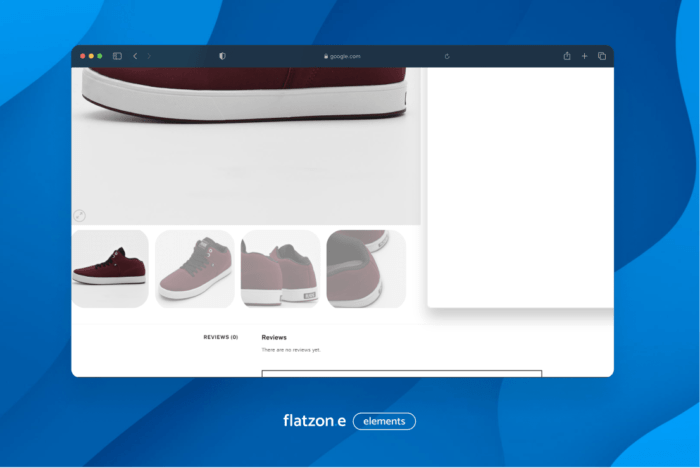This screenshot has height=468, width=700.
Task: Click the large main shoe image
Action: tap(245, 140)
